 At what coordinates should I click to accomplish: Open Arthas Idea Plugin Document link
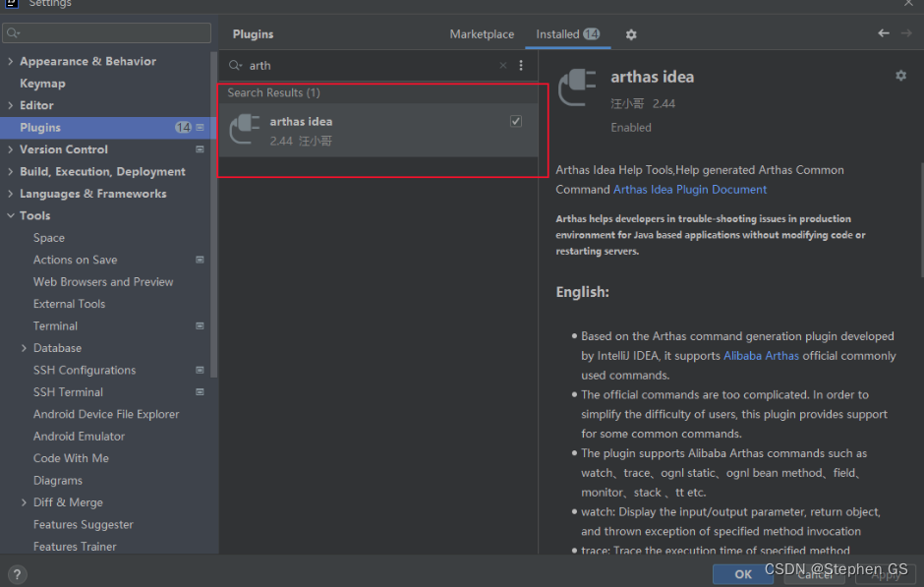pyautogui.click(x=690, y=189)
